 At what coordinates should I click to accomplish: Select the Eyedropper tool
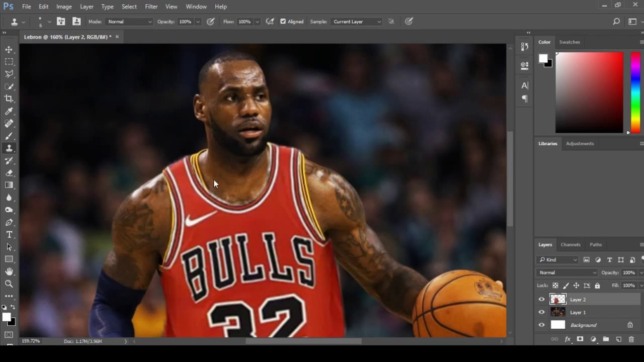[x=9, y=111]
